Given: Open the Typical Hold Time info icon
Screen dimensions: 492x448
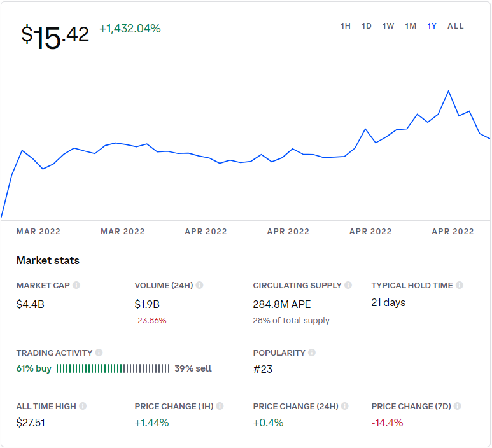Looking at the screenshot, I should [460, 285].
